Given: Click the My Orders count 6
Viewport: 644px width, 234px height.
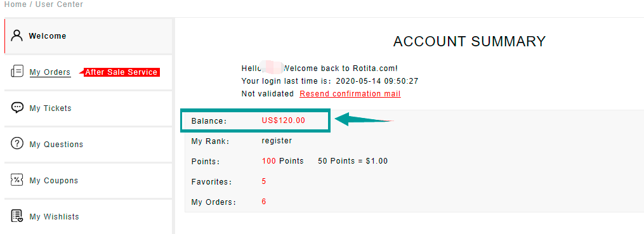Looking at the screenshot, I should (x=264, y=202).
